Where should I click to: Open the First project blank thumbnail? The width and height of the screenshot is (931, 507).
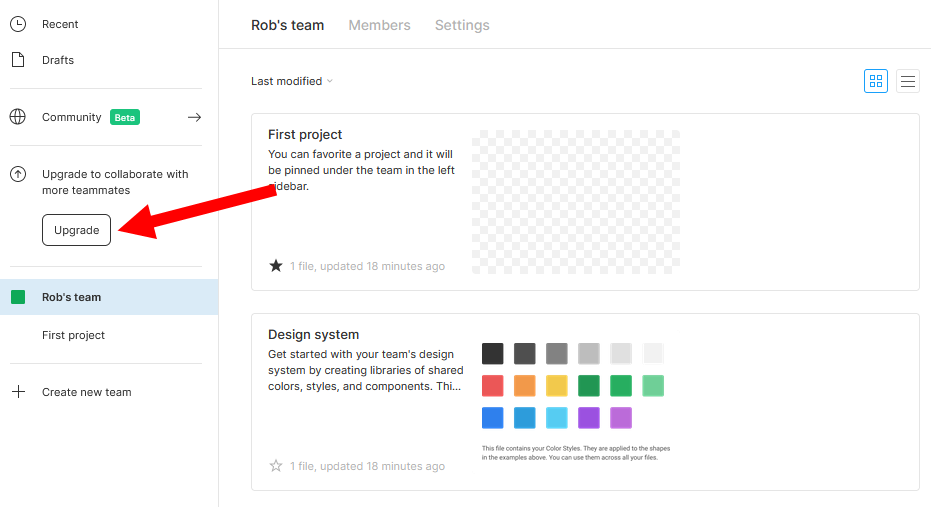(x=575, y=201)
